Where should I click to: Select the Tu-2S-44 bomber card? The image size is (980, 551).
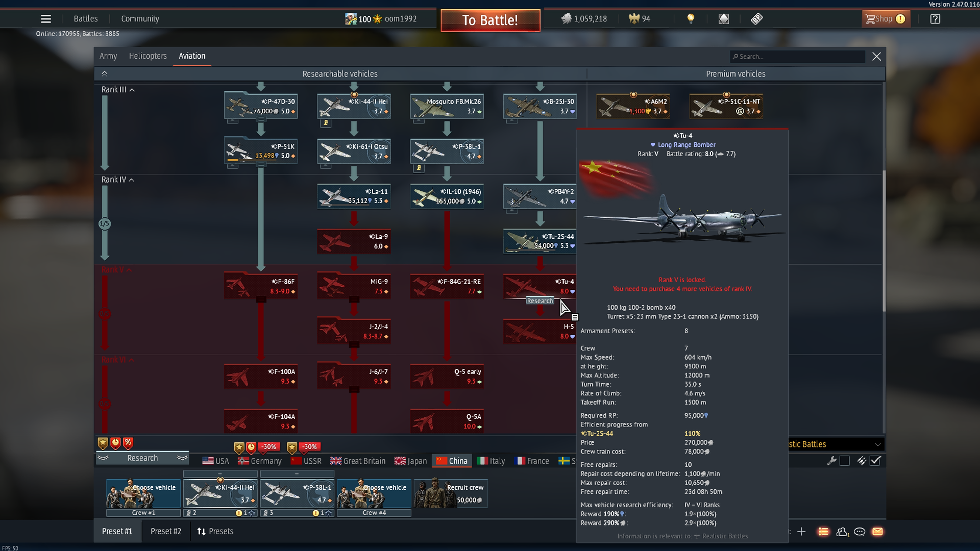540,241
